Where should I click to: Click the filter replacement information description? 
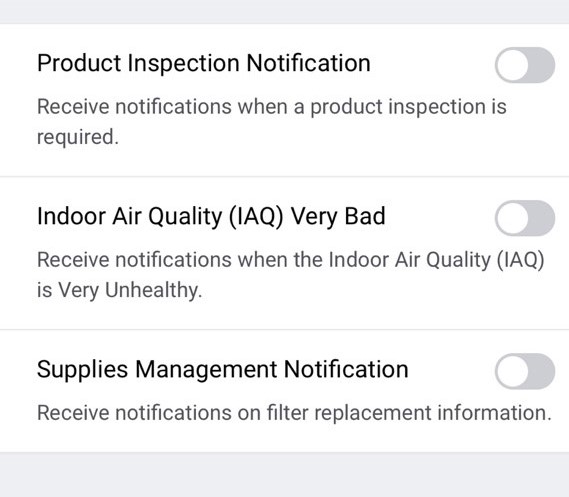click(294, 413)
